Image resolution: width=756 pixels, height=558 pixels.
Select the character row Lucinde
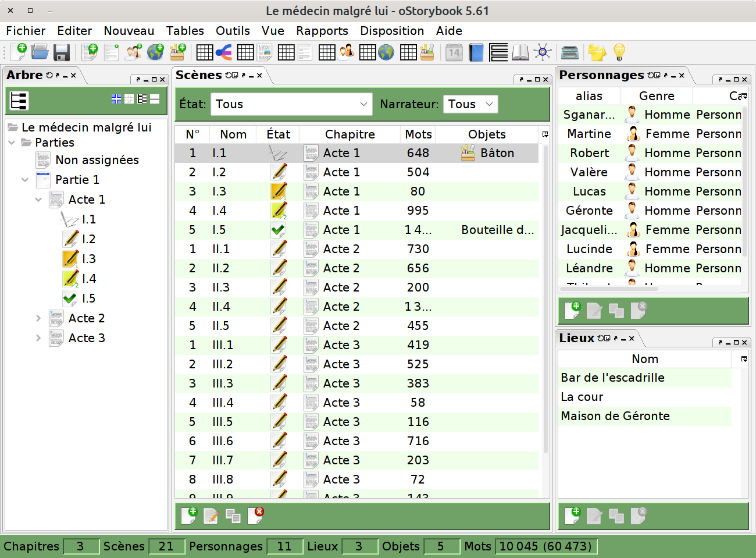pos(651,249)
